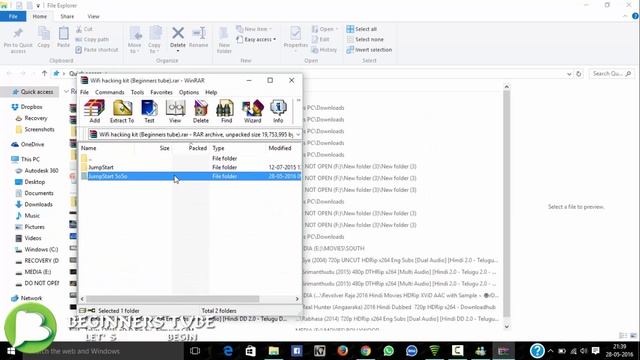Go up one level in Explorer
Viewport: 640px width, 360px height.
click(x=44, y=73)
